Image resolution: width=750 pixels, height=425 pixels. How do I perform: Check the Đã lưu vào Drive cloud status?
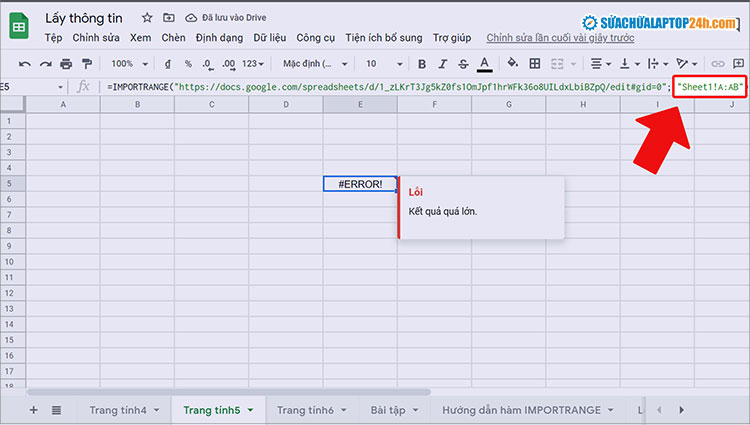[226, 18]
